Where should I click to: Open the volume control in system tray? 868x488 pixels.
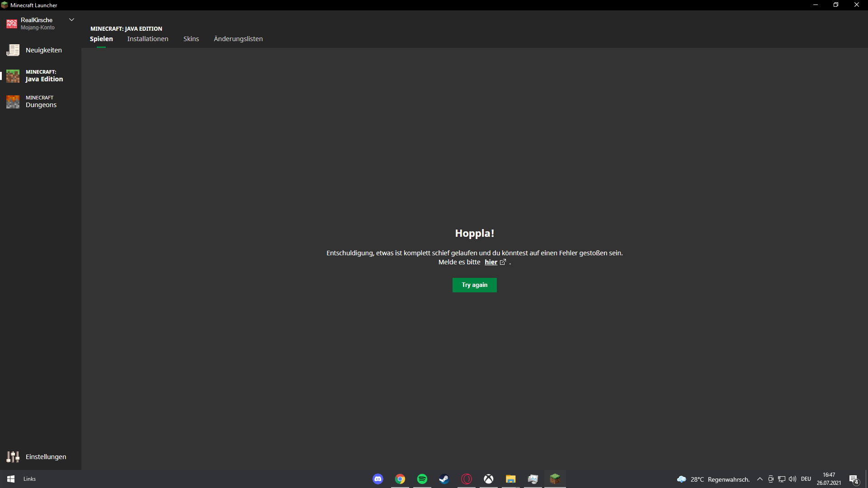click(x=793, y=479)
